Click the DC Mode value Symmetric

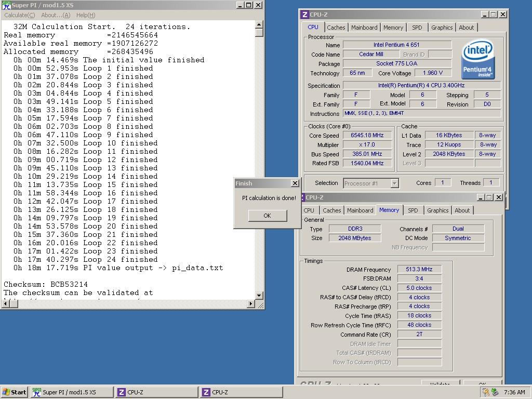[458, 238]
